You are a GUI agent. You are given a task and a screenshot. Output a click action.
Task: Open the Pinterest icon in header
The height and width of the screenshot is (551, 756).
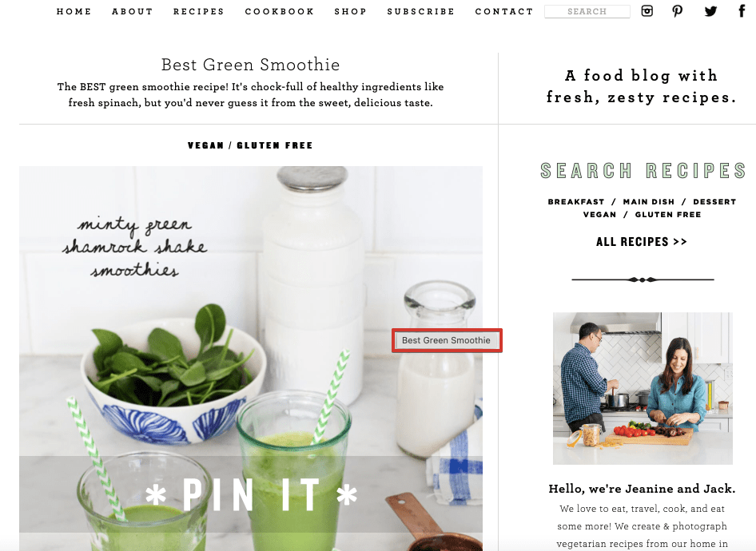click(678, 11)
